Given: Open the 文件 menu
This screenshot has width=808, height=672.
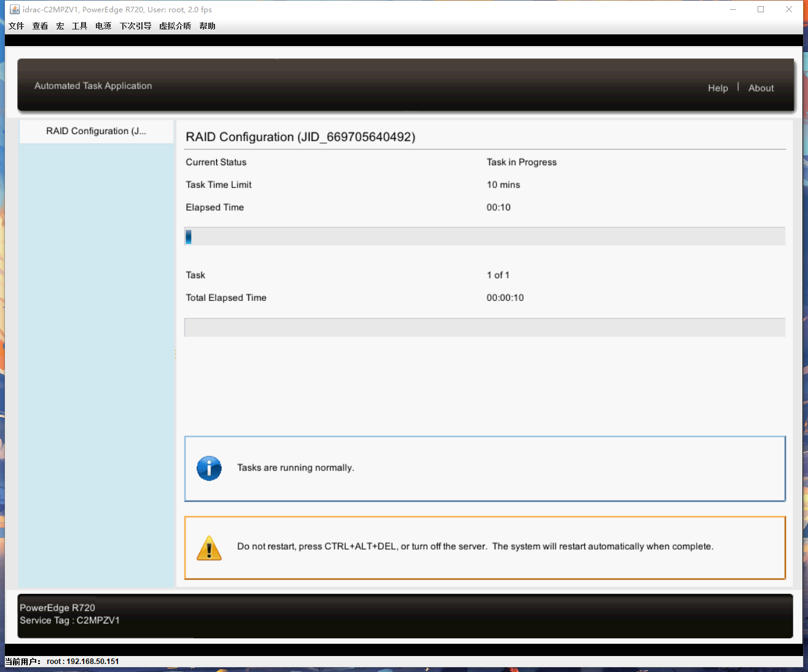Looking at the screenshot, I should (16, 26).
